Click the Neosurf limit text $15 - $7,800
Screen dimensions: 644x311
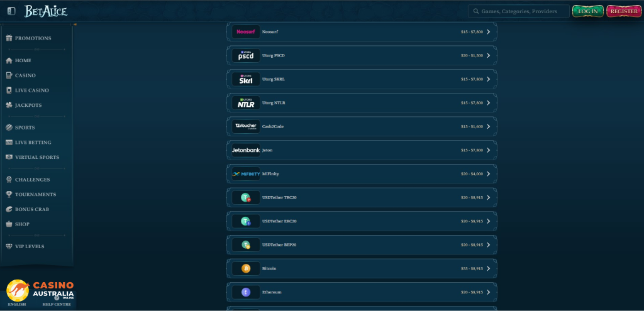click(x=472, y=31)
